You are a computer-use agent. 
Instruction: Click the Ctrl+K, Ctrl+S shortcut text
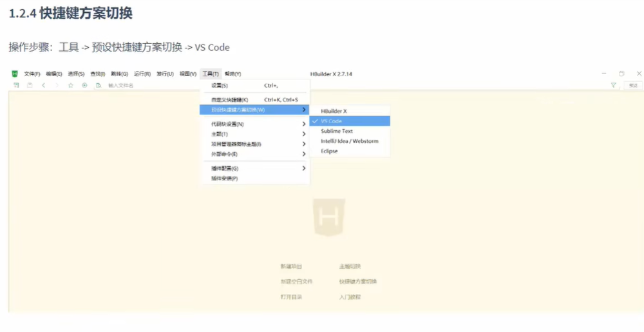281,100
